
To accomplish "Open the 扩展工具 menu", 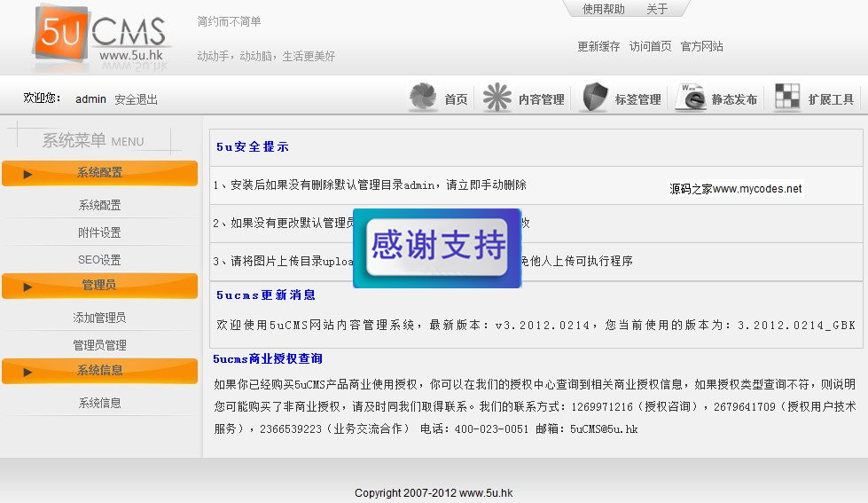I will [831, 99].
